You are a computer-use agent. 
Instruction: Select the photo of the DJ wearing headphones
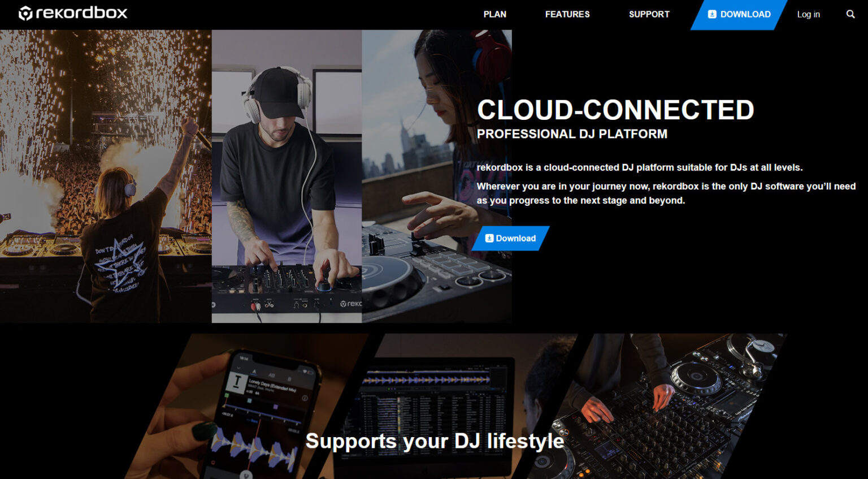tap(285, 175)
